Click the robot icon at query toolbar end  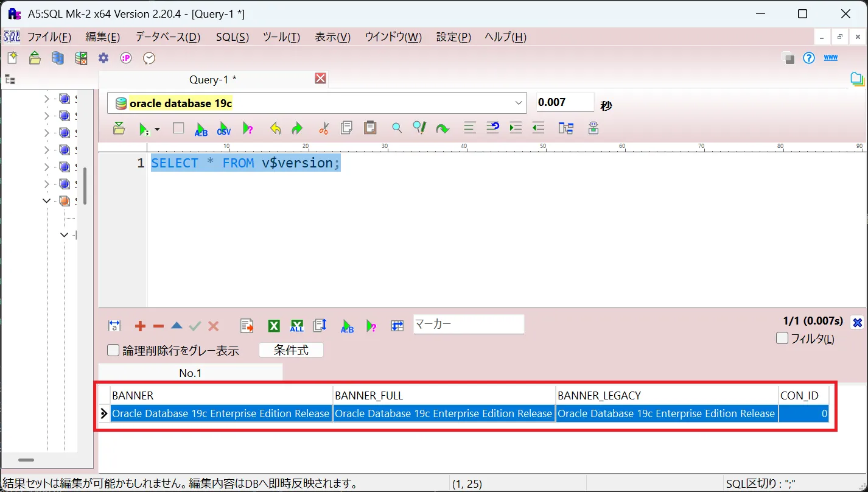pyautogui.click(x=593, y=128)
